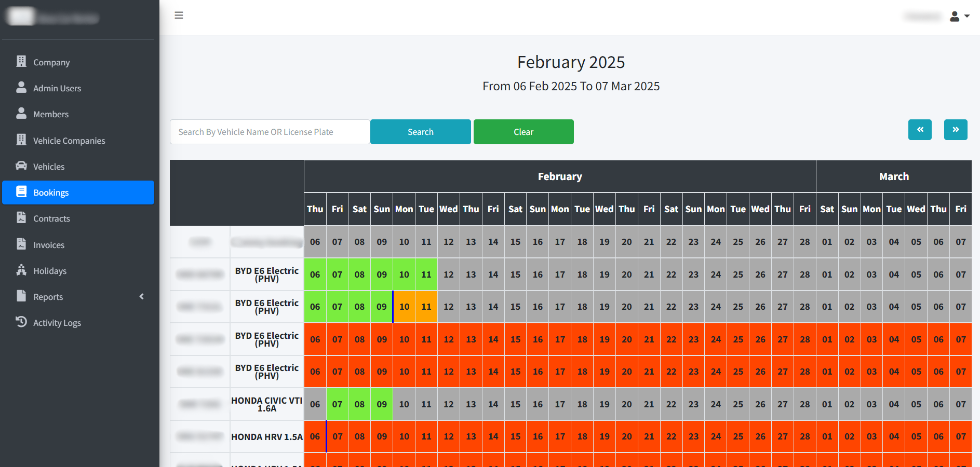
Task: Click the teal Search button
Action: coord(421,132)
